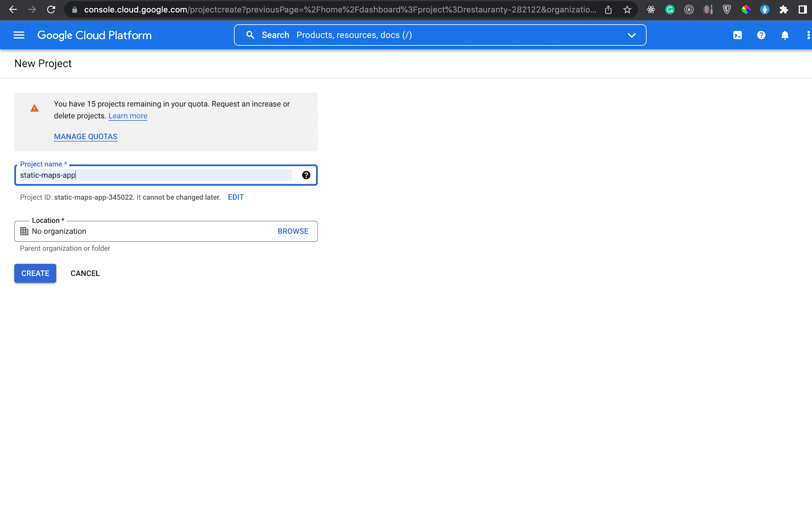The width and height of the screenshot is (812, 508).
Task: Click the address bar lock icon
Action: (74, 10)
